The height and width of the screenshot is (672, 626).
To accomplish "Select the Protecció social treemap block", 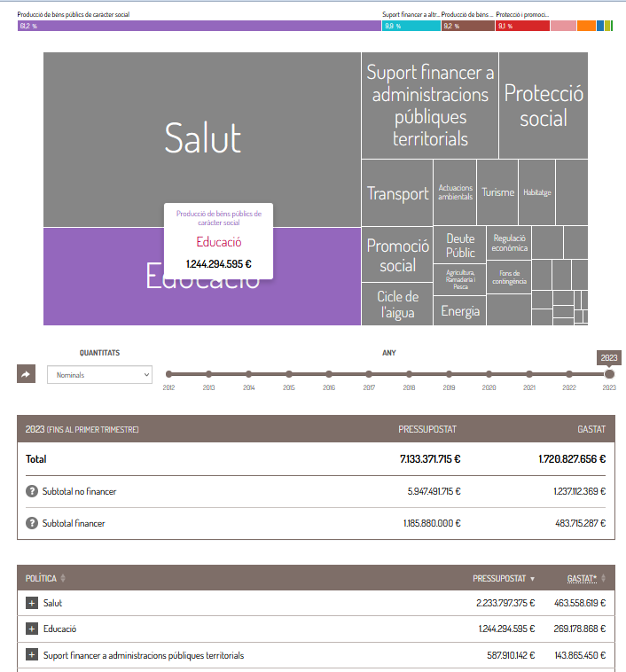I will pos(544,105).
